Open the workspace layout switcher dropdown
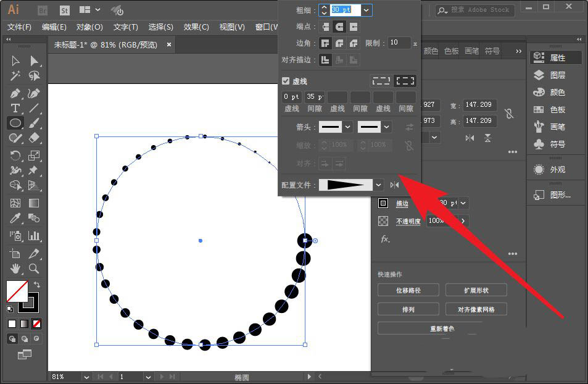The width and height of the screenshot is (588, 384). pos(90,10)
